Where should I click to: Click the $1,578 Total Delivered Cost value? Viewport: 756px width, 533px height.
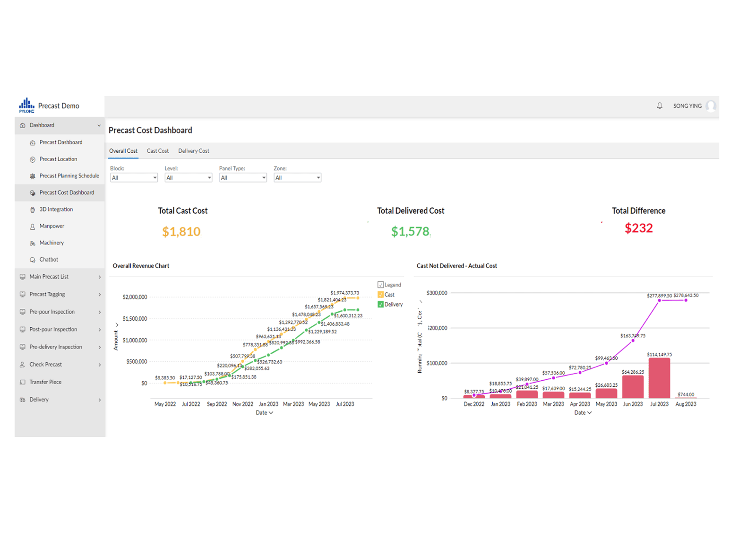coord(411,232)
